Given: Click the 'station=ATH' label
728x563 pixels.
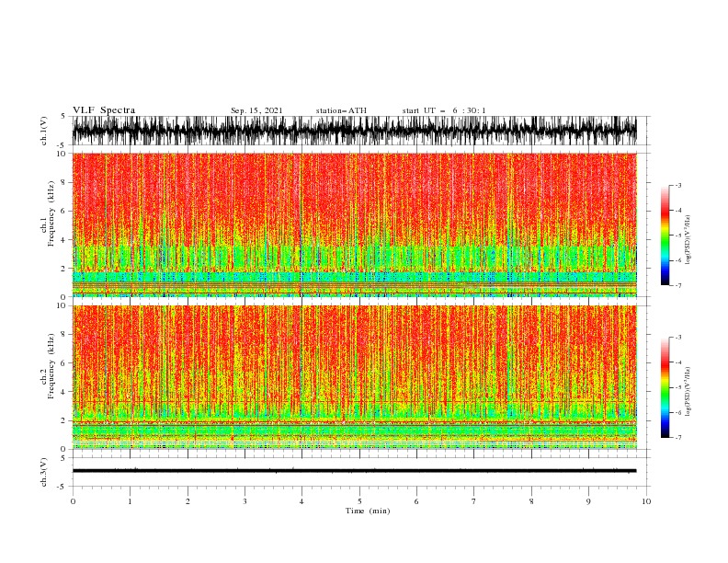Looking at the screenshot, I should pyautogui.click(x=341, y=110).
